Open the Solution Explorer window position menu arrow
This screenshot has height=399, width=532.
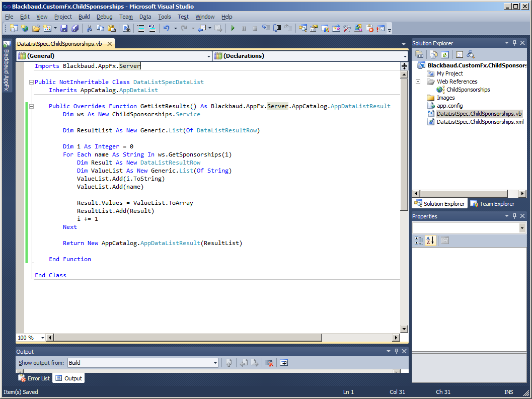click(506, 43)
